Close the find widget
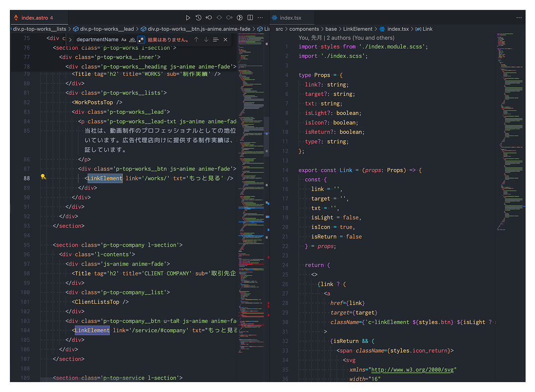 click(x=225, y=40)
